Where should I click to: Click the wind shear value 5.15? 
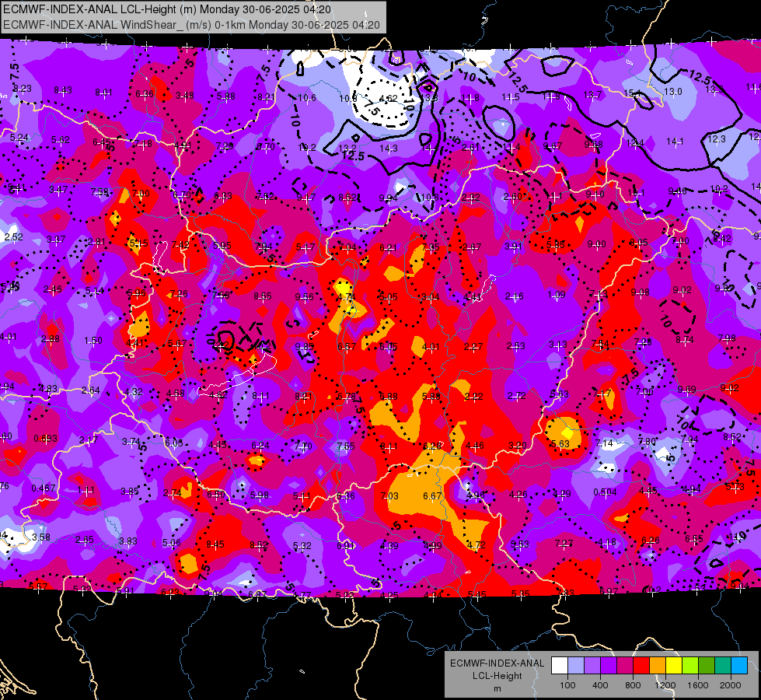[x=139, y=243]
